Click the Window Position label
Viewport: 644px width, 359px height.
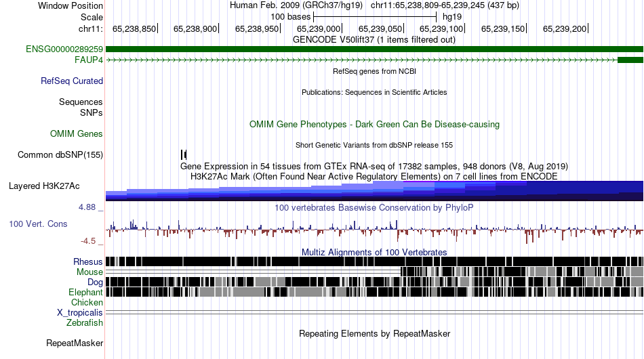pyautogui.click(x=71, y=5)
